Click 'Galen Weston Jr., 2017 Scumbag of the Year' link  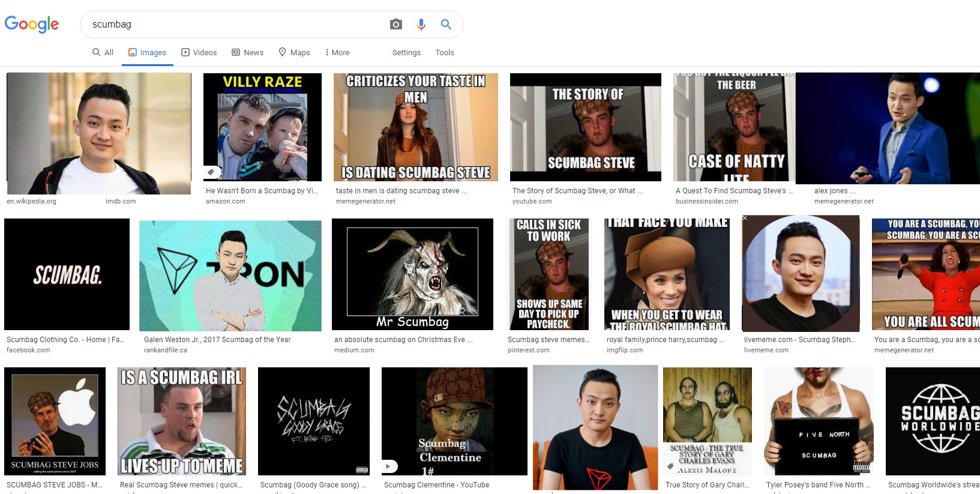tap(217, 340)
